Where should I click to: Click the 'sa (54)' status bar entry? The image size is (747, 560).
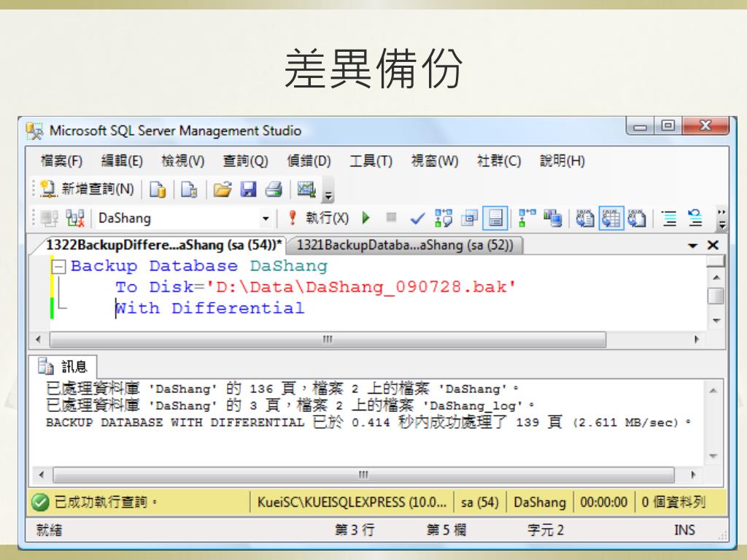click(480, 502)
